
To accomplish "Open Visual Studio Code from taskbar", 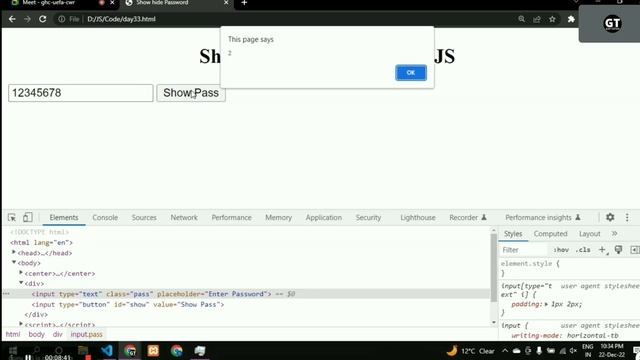I will tap(107, 351).
